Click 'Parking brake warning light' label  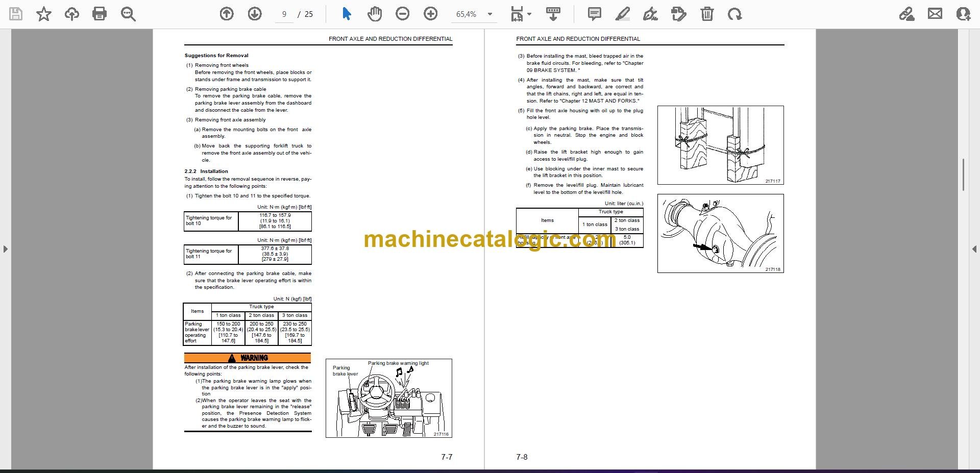coord(398,363)
